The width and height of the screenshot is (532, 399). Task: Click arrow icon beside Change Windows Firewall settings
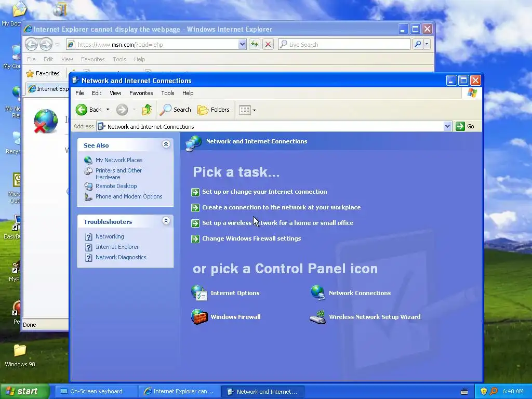point(195,239)
